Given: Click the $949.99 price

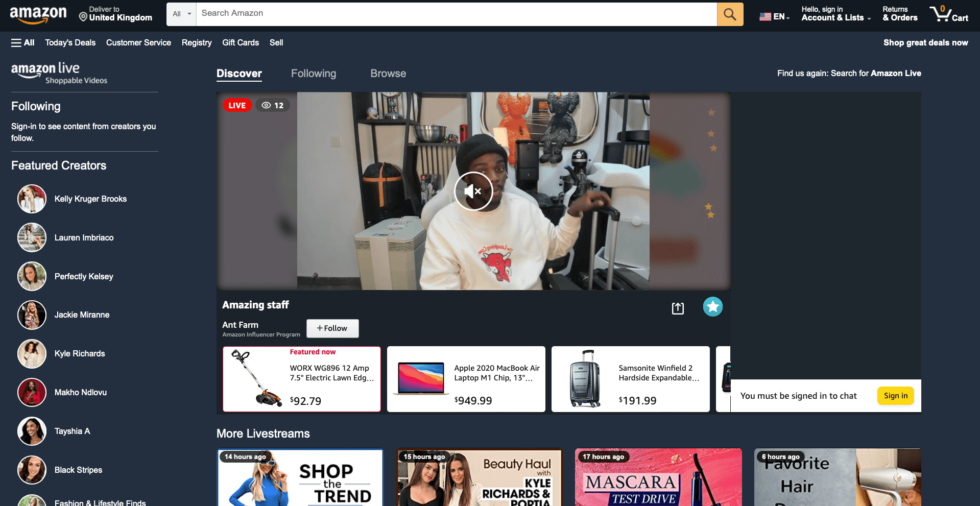Looking at the screenshot, I should pyautogui.click(x=473, y=401).
